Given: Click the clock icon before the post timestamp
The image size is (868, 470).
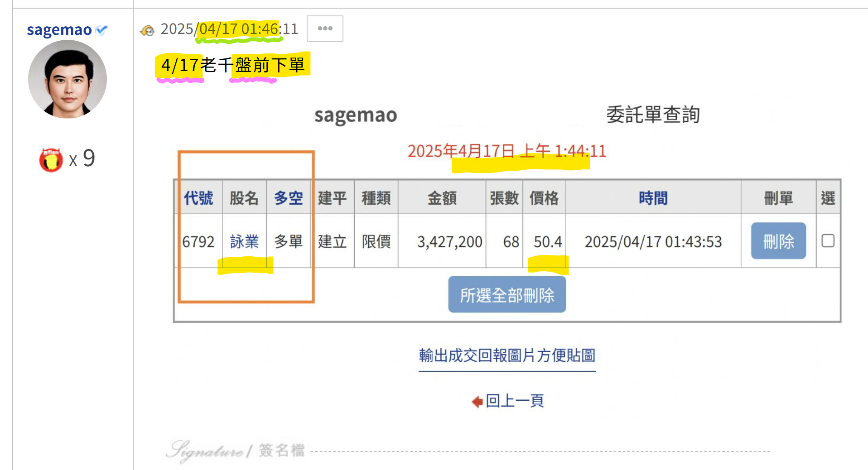Looking at the screenshot, I should [147, 30].
